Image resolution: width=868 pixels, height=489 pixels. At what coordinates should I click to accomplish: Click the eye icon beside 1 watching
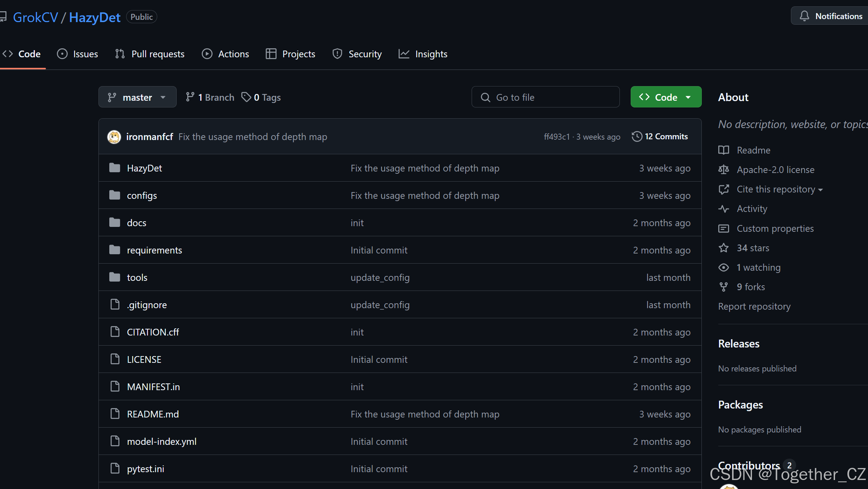(x=724, y=267)
